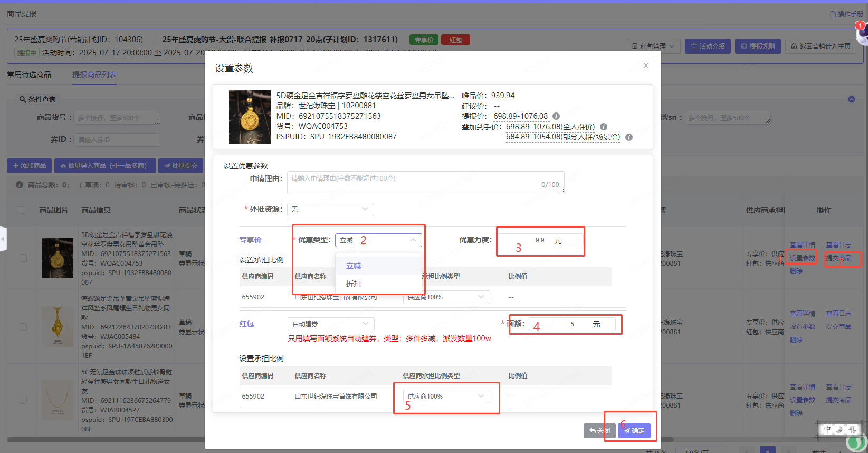Click the horizontal scrollbar at the bottom
Screen dimensions: 868x453
[x=106, y=439]
